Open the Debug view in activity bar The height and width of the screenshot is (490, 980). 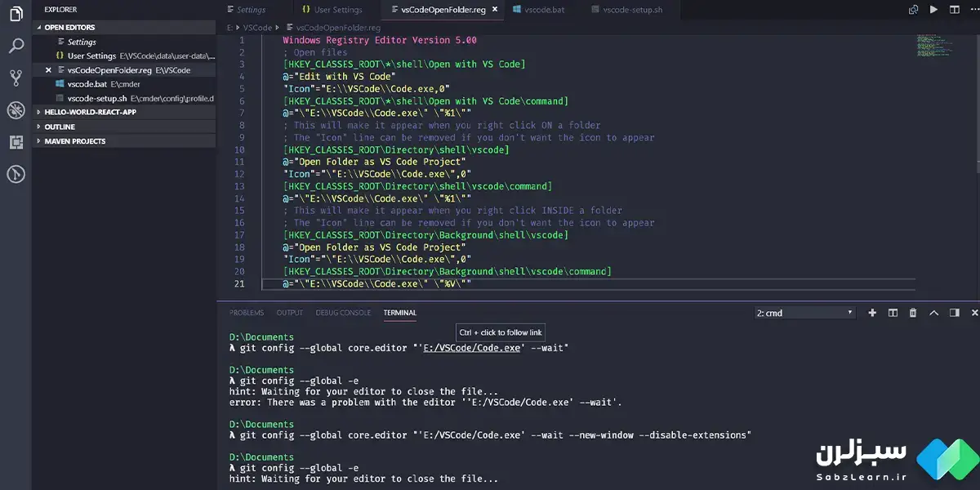(16, 110)
